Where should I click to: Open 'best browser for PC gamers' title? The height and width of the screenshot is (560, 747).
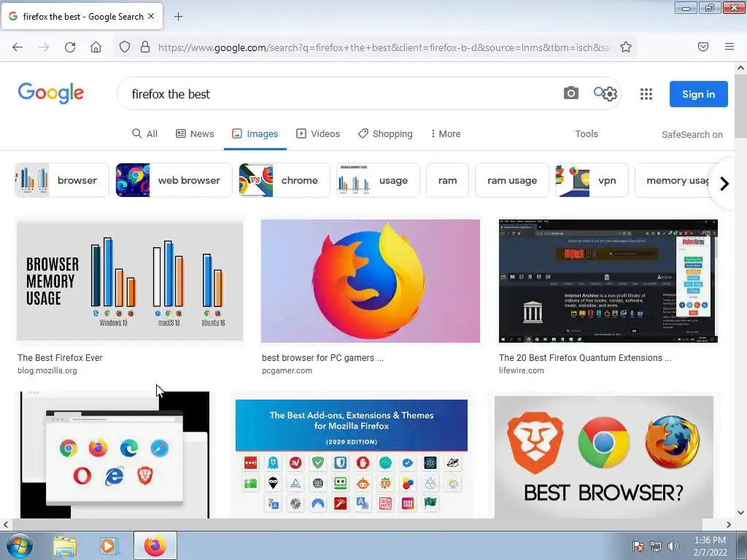[x=322, y=357]
